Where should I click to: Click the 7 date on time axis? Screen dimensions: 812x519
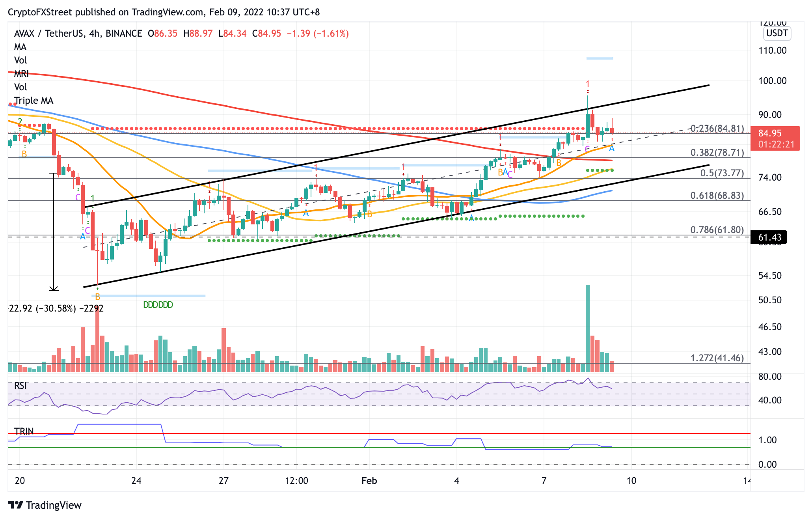[544, 481]
